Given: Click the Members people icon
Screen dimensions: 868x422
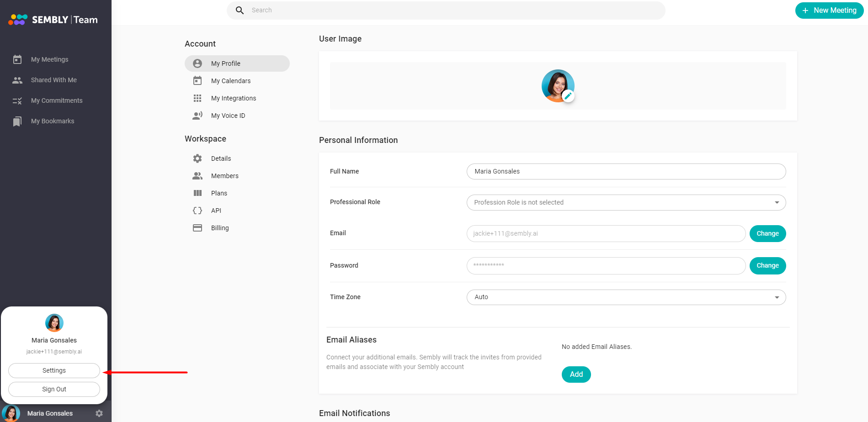Looking at the screenshot, I should point(197,176).
